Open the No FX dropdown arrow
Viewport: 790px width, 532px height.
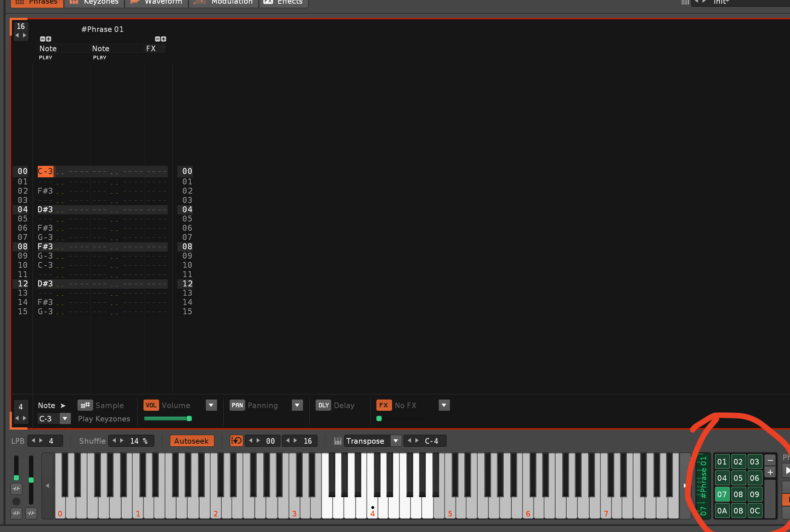coord(444,405)
